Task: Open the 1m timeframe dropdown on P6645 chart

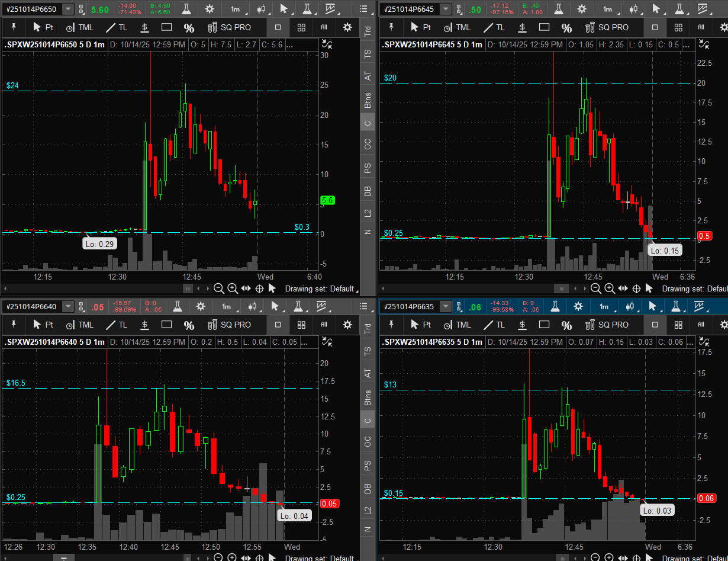Action: click(607, 9)
